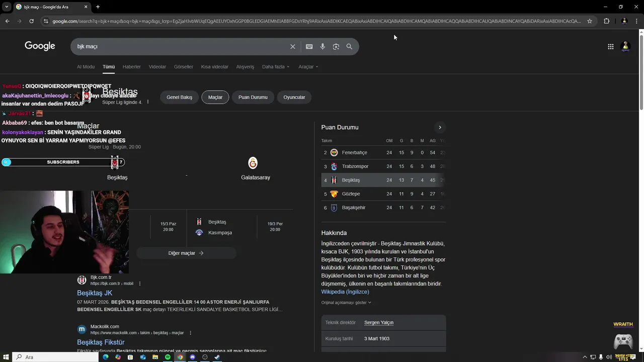The width and height of the screenshot is (644, 362).
Task: Click the Fenerbahçe standings row
Action: point(383,152)
